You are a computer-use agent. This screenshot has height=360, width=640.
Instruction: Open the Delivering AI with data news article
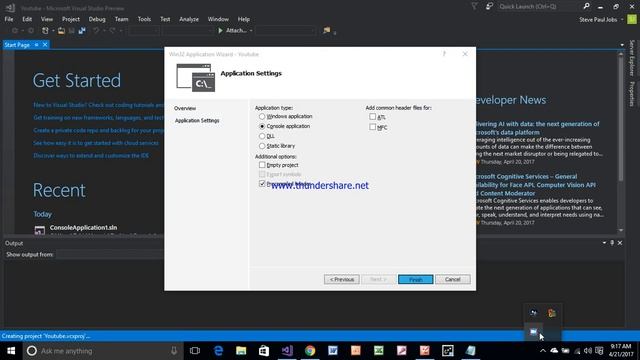pos(537,128)
